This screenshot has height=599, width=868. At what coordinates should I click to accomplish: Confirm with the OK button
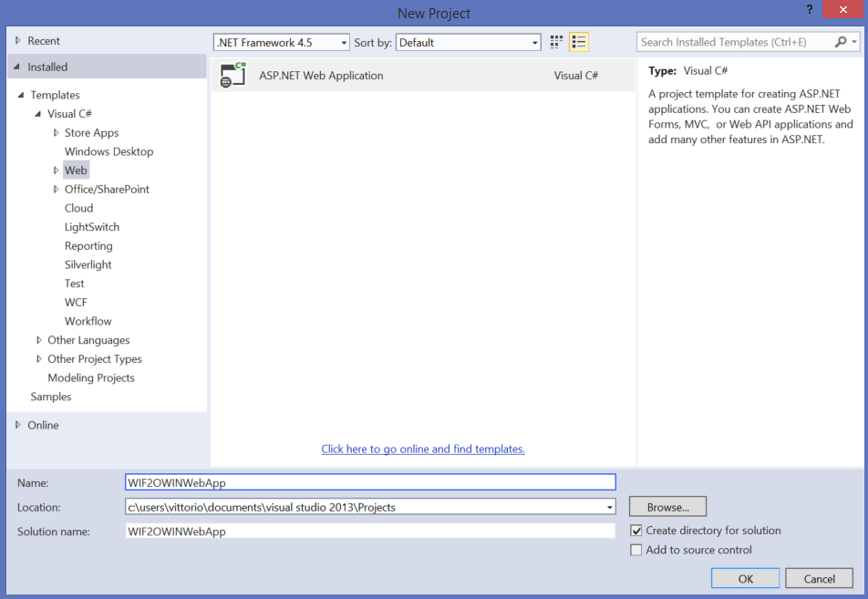pyautogui.click(x=745, y=579)
